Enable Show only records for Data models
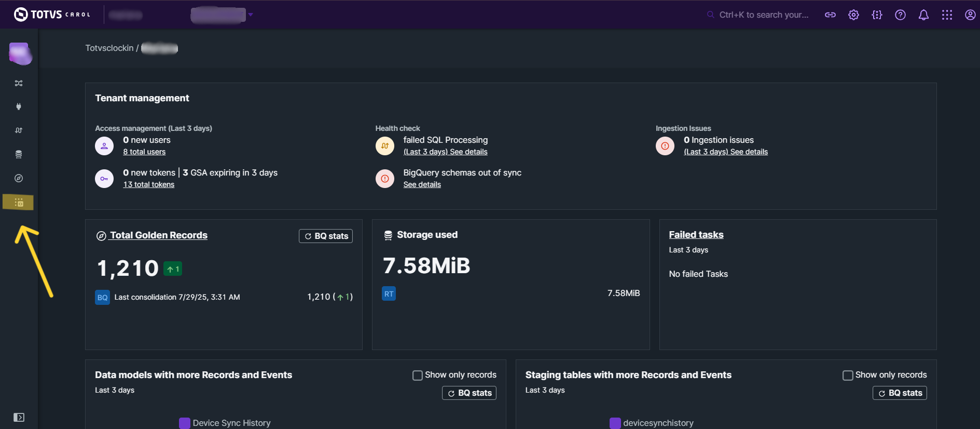Image resolution: width=980 pixels, height=429 pixels. (418, 375)
